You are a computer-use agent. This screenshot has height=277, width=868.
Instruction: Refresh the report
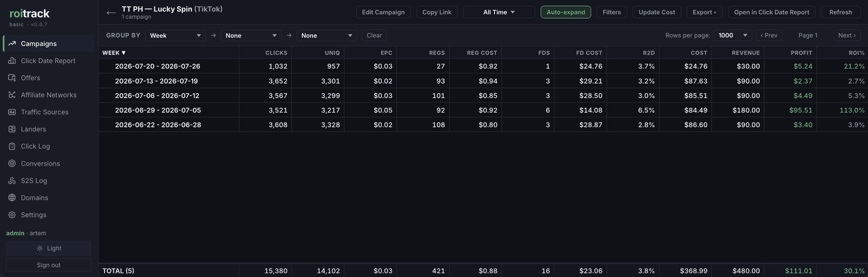841,12
